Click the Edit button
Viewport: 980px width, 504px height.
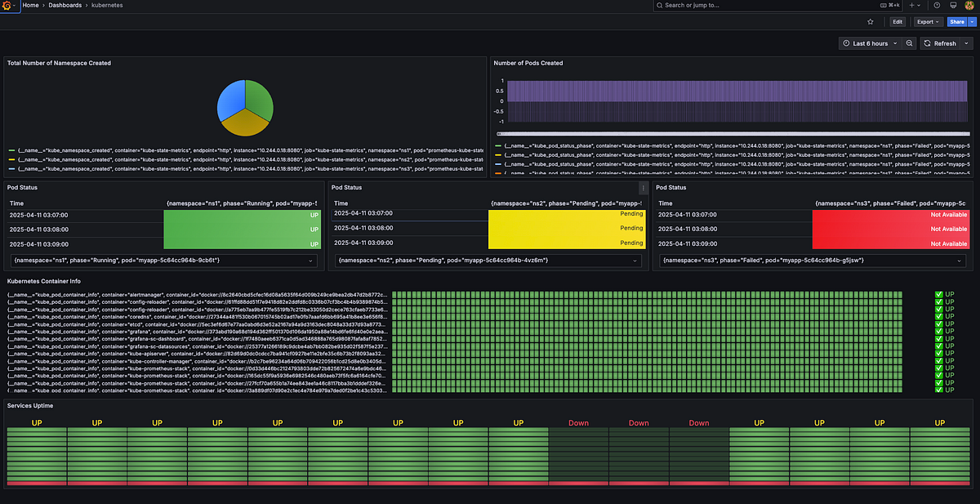pyautogui.click(x=898, y=21)
